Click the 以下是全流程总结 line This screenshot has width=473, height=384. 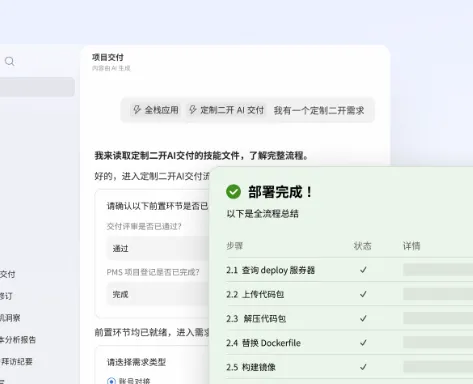pyautogui.click(x=262, y=213)
